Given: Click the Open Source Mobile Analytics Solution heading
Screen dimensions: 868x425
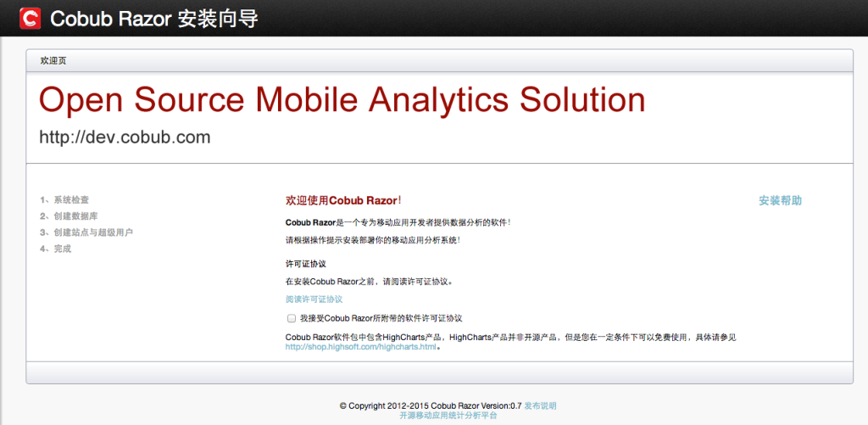Looking at the screenshot, I should coord(342,100).
